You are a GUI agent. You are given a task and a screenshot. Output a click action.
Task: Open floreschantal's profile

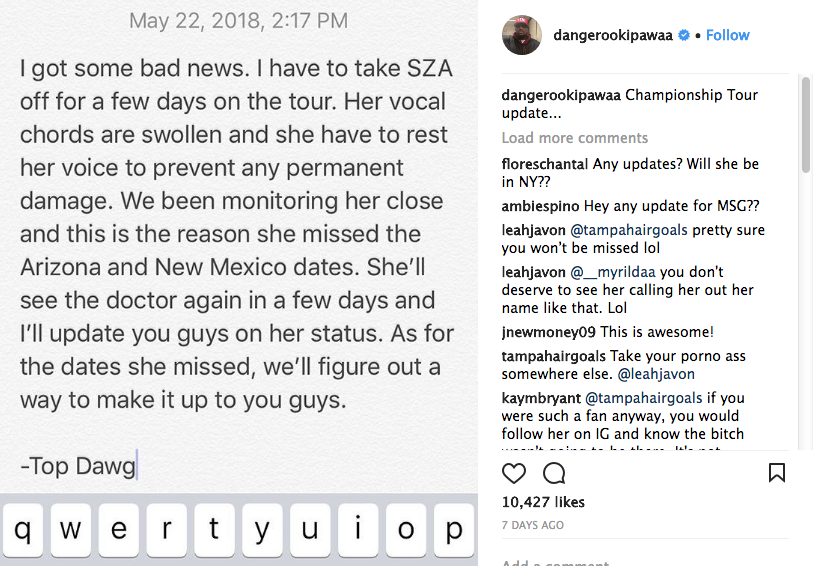coord(545,164)
